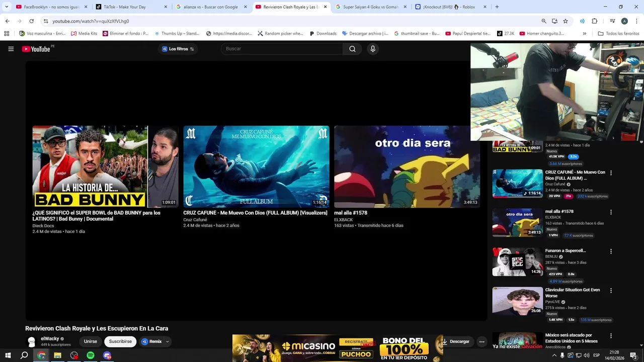The width and height of the screenshot is (644, 362).
Task: Expand hidden bookmarks with double chevron
Action: pos(584,34)
